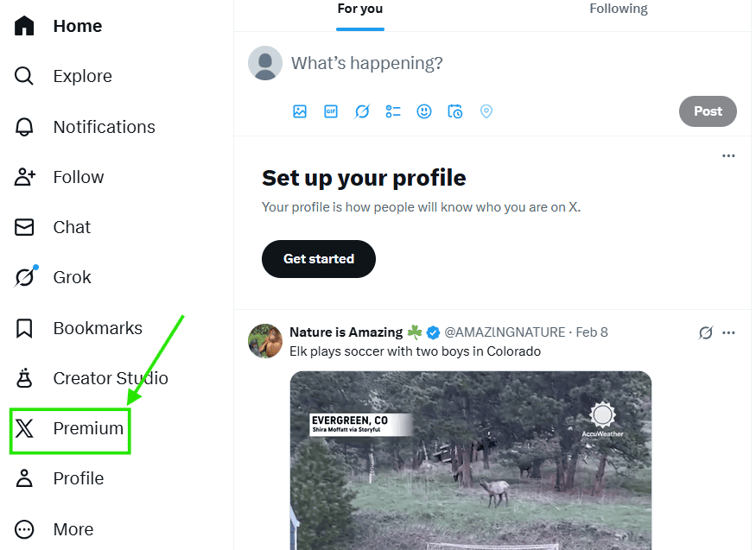This screenshot has width=756, height=550.
Task: Click the Get started button
Action: 318,258
